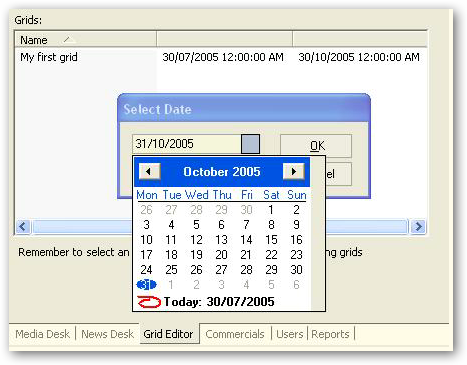
Task: Select My first grid row
Action: (x=221, y=57)
